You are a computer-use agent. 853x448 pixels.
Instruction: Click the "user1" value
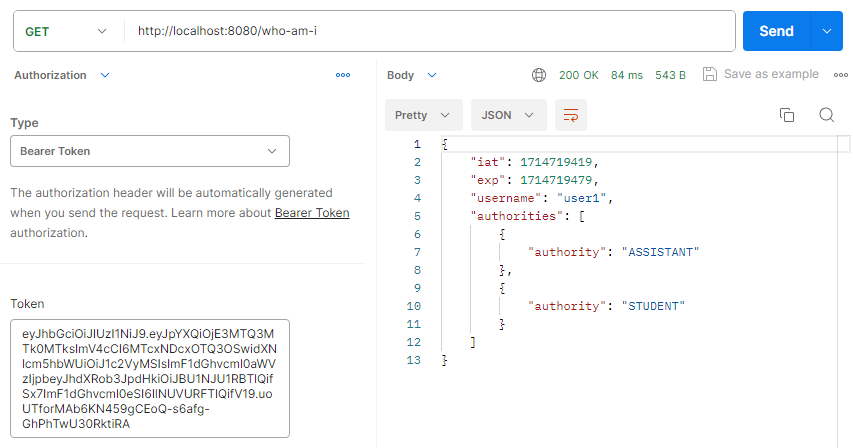tap(581, 198)
